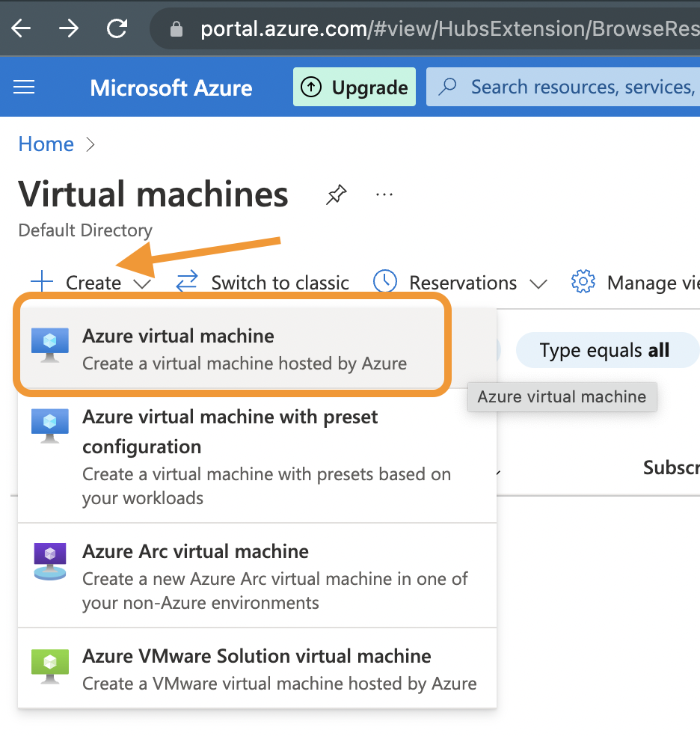Click the breadcrumb chevron after Home
The height and width of the screenshot is (736, 700).
[x=90, y=144]
